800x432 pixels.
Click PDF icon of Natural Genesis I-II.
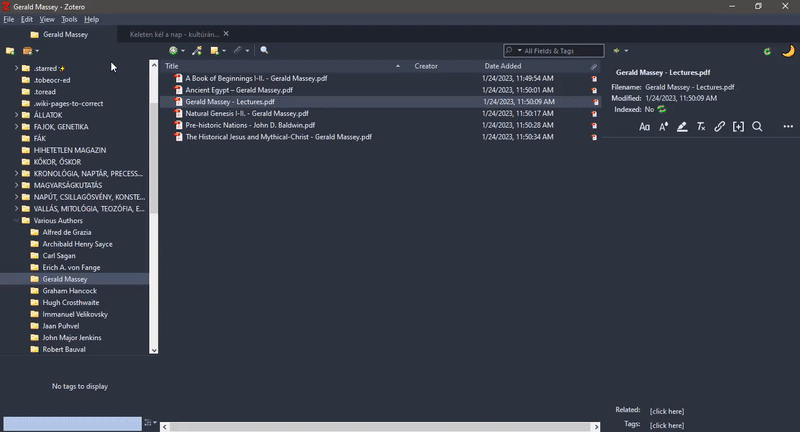178,113
